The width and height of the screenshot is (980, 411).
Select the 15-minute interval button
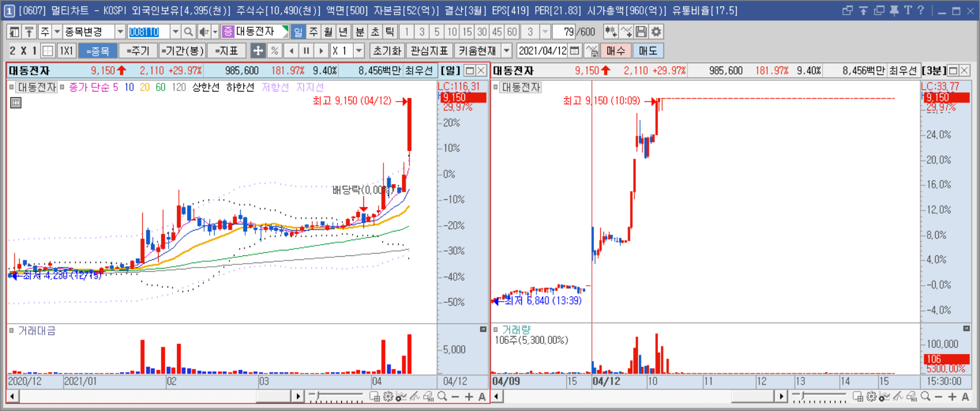(467, 32)
